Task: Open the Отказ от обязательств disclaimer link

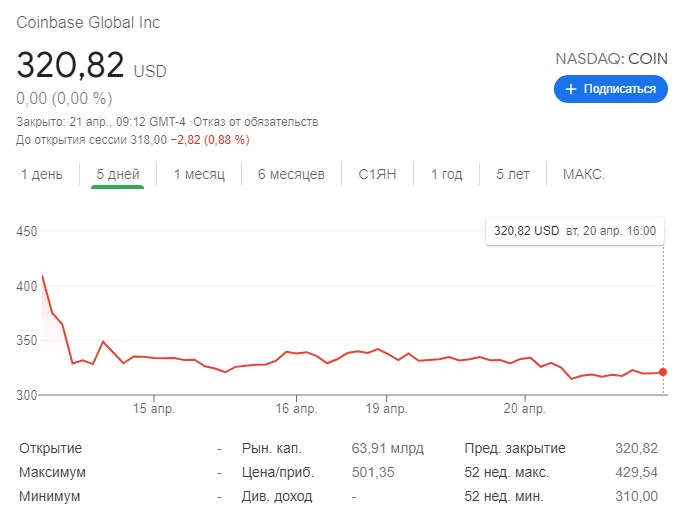Action: pos(256,122)
